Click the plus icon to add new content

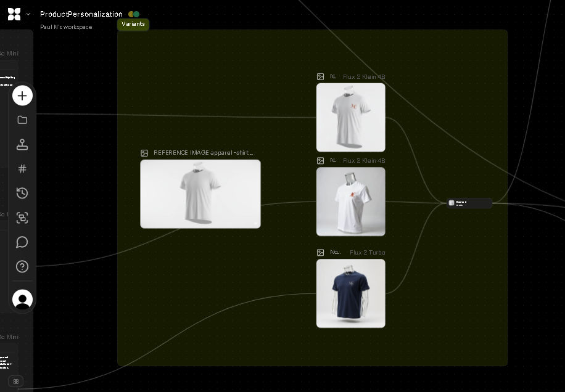[22, 96]
